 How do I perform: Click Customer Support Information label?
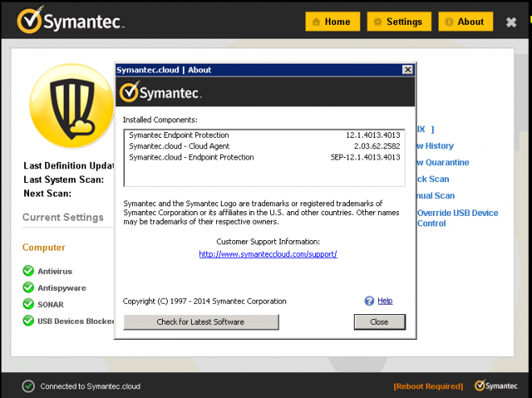pyautogui.click(x=268, y=242)
